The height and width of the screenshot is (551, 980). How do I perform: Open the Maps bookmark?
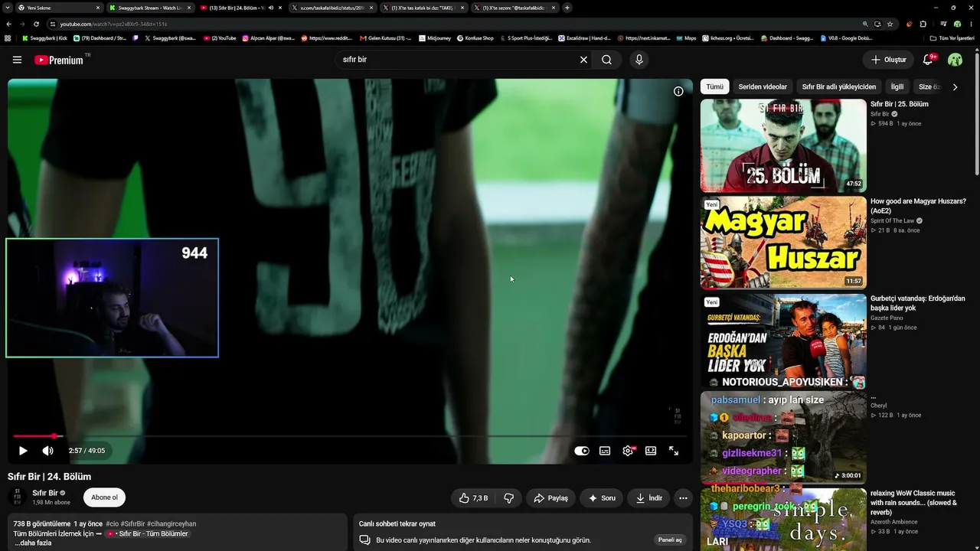tap(685, 37)
